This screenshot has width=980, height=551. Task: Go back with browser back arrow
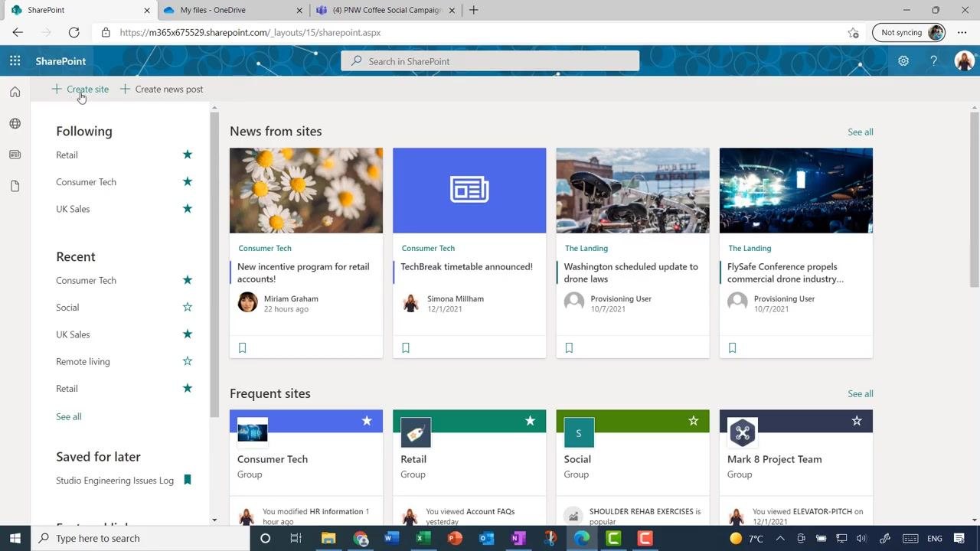coord(18,32)
